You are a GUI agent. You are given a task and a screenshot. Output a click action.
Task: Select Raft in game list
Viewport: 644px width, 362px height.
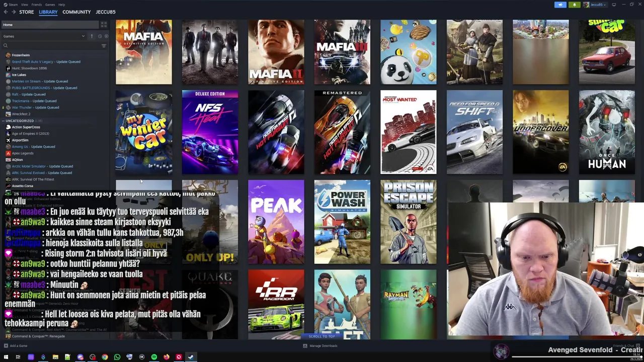click(x=29, y=95)
